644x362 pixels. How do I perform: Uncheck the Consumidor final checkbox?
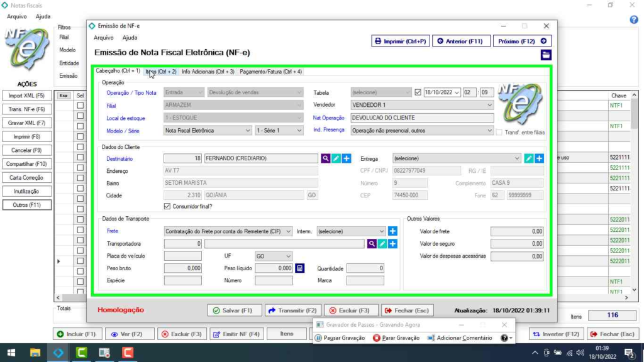tap(167, 206)
